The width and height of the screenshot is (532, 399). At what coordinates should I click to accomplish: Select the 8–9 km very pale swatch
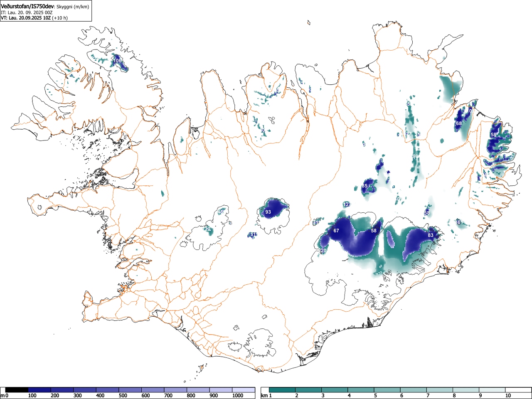466,390
